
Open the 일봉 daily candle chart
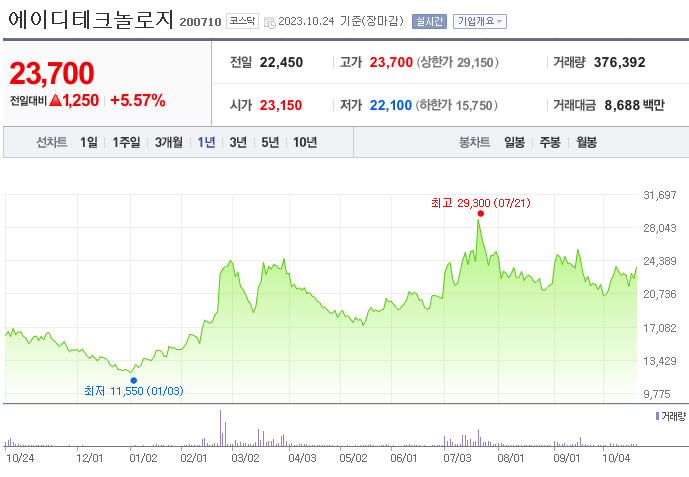pyautogui.click(x=515, y=142)
